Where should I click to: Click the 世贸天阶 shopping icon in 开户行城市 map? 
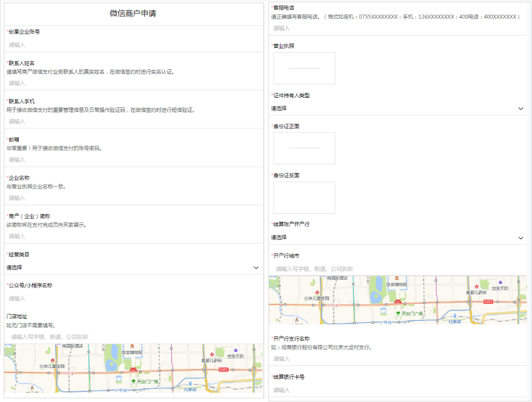point(500,282)
